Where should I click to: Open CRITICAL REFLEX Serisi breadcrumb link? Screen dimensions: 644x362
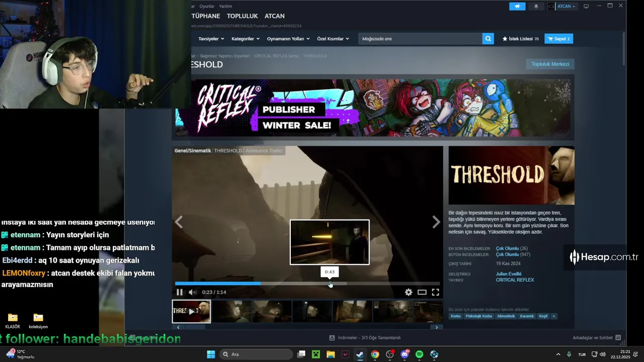(276, 56)
